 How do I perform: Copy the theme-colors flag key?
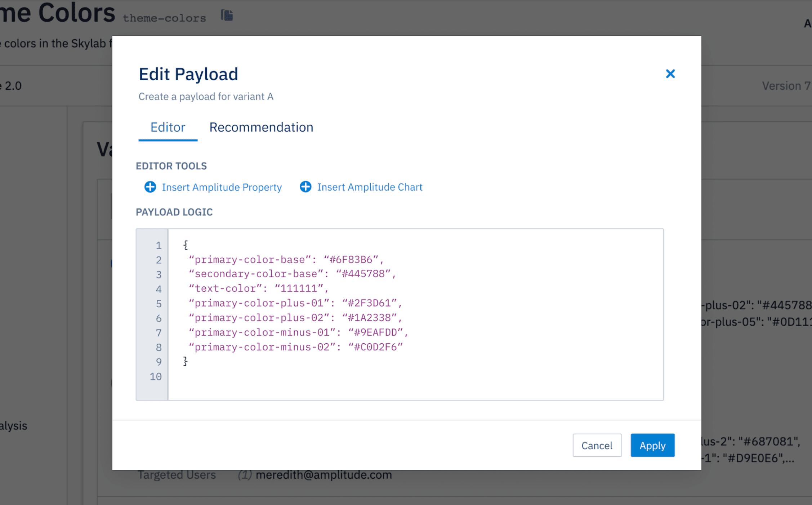pos(226,15)
